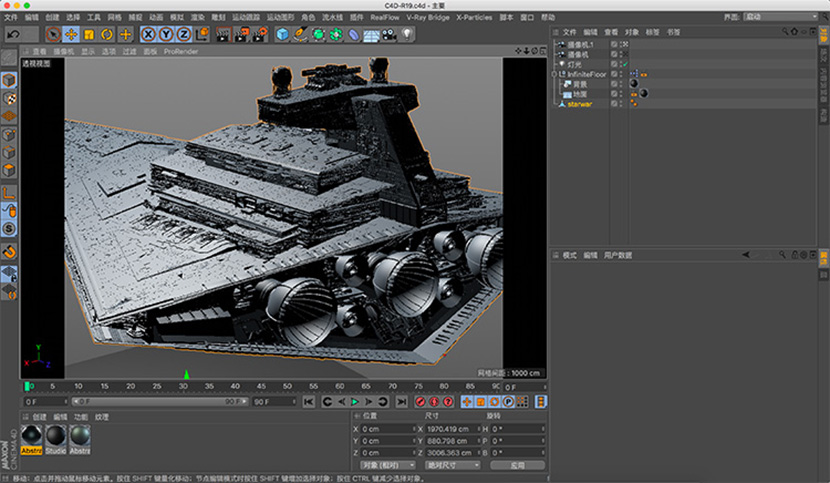830x483 pixels.
Task: Click timeline frame 45 marker
Action: click(x=261, y=387)
